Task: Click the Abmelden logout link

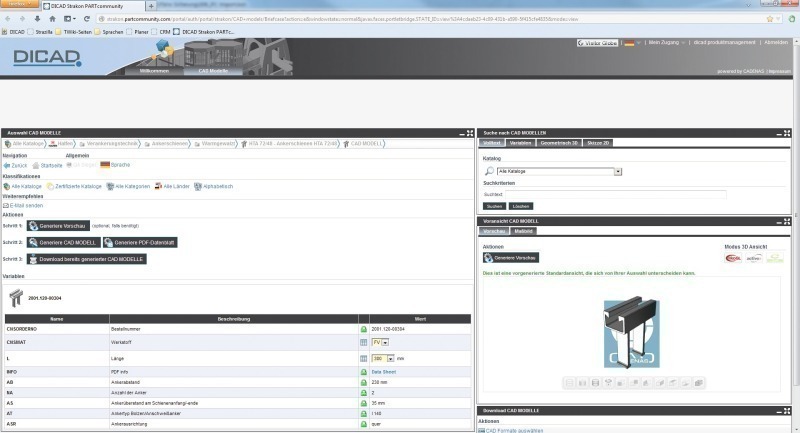Action: [x=776, y=42]
